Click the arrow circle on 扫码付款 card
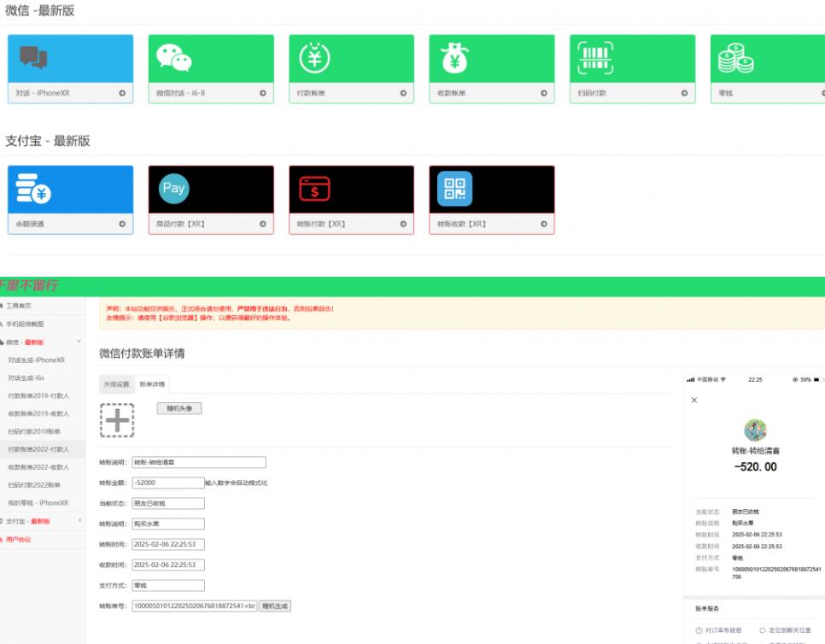Image resolution: width=825 pixels, height=644 pixels. point(684,93)
